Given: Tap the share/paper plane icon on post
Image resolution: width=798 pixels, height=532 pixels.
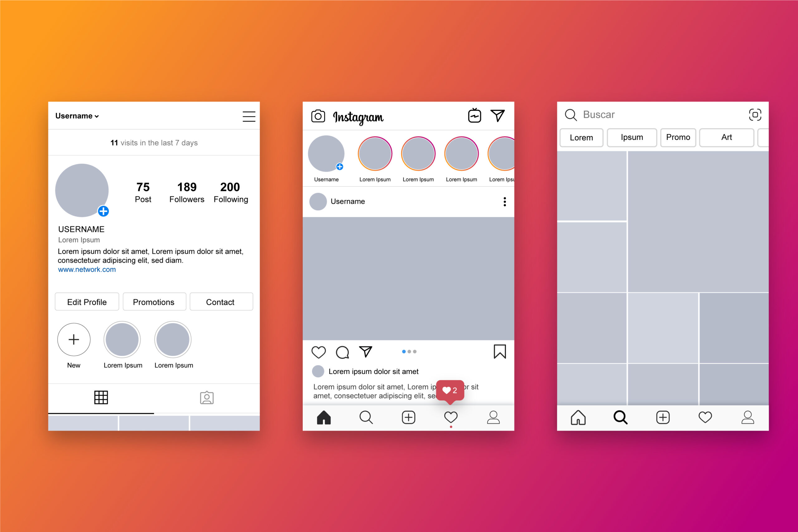Looking at the screenshot, I should [367, 352].
